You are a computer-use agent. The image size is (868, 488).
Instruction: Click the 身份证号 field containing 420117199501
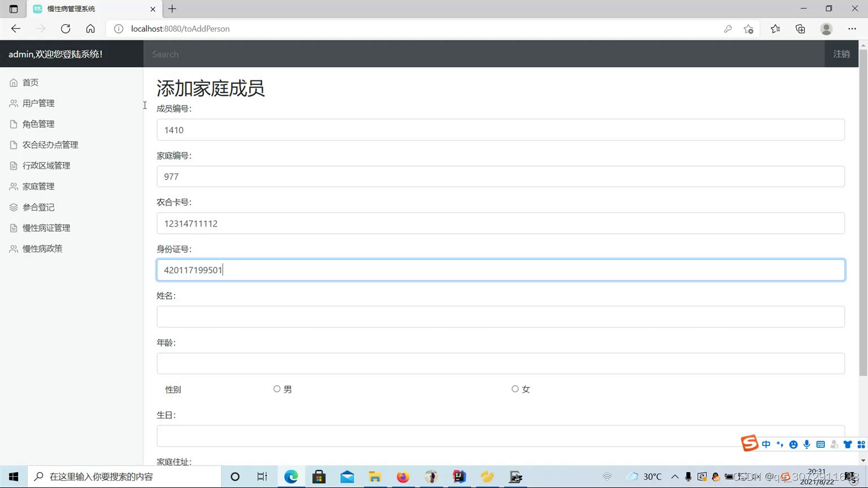point(501,270)
